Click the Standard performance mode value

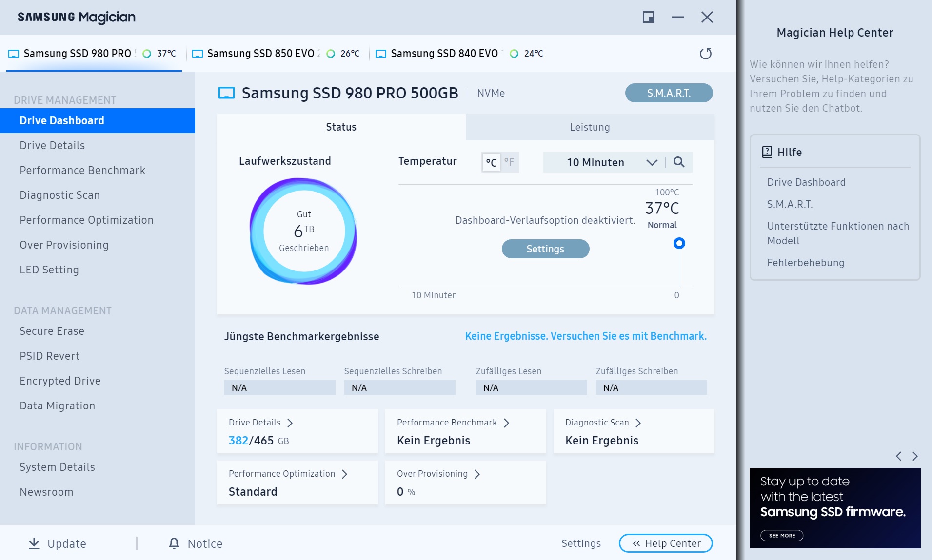tap(253, 492)
